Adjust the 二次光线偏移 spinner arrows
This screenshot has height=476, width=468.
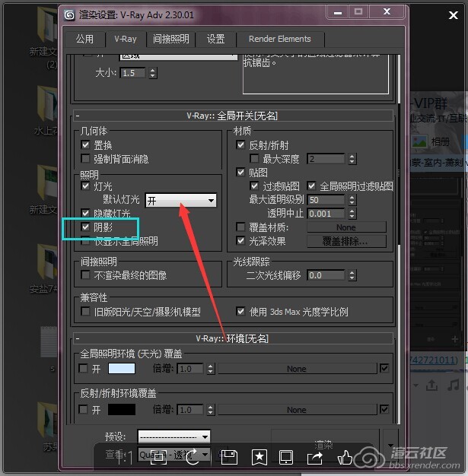tap(352, 275)
